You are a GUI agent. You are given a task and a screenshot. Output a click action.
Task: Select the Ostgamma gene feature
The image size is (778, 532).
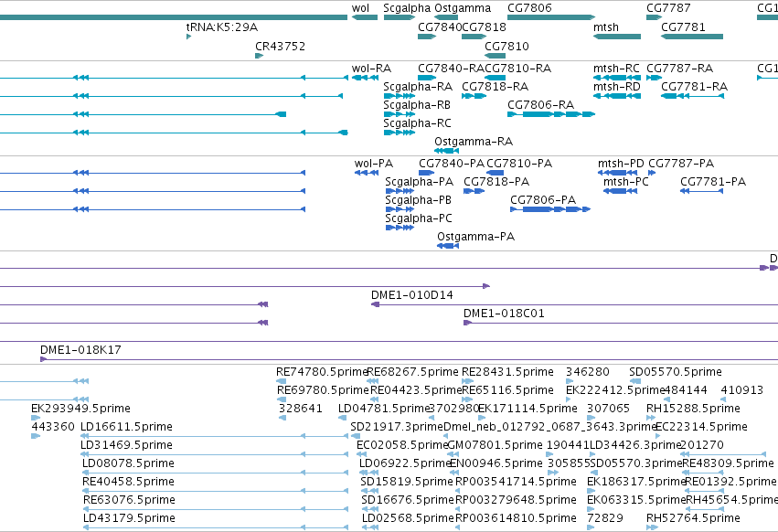pyautogui.click(x=446, y=17)
